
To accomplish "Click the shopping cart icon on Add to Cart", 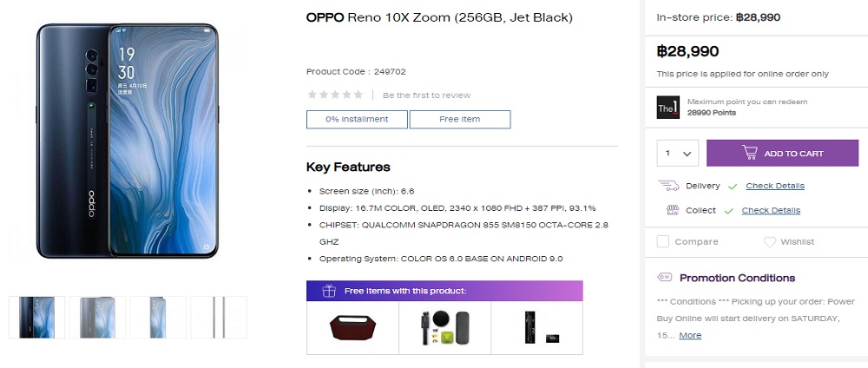I will pos(750,154).
